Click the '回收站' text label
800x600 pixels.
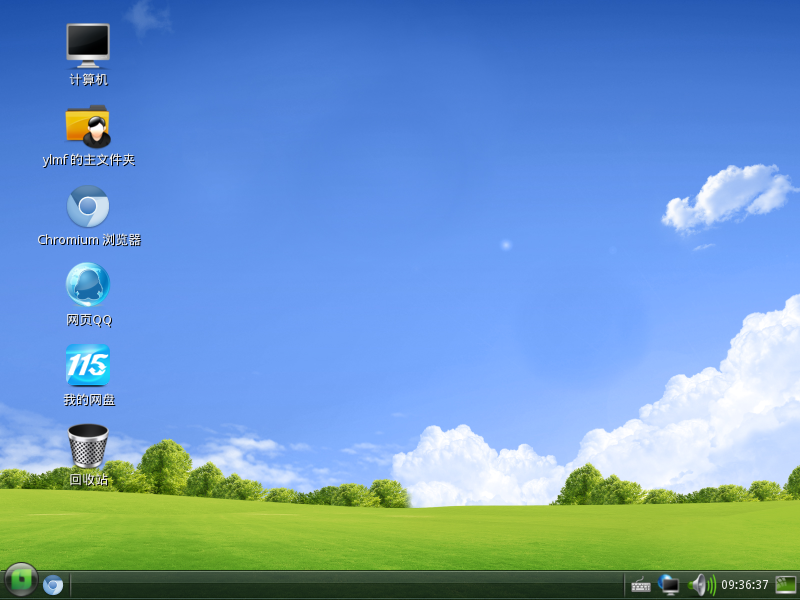pos(89,480)
